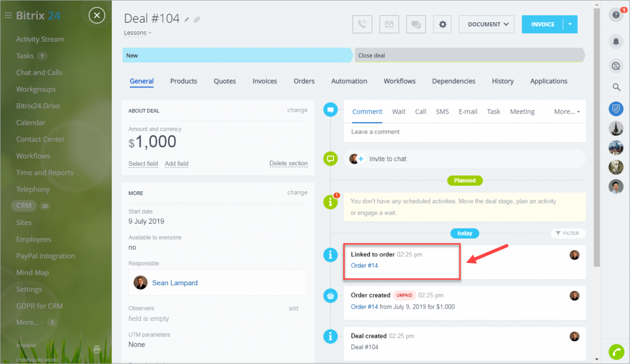
Task: Open PayPal Integration in the sidebar
Action: [x=46, y=256]
